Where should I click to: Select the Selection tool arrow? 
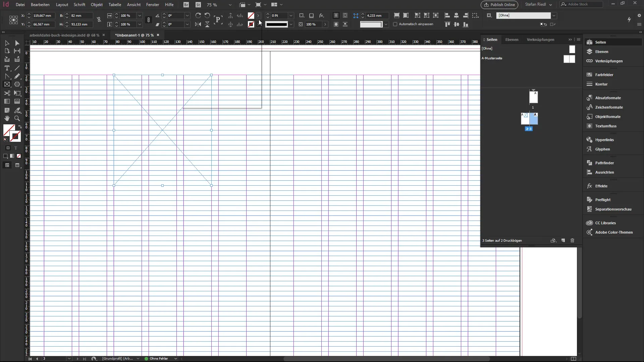click(7, 43)
